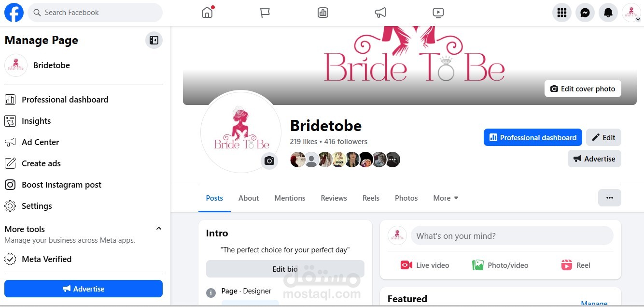Viewport: 644px width, 307px height.
Task: Open the Video tab icon in top bar
Action: click(438, 13)
